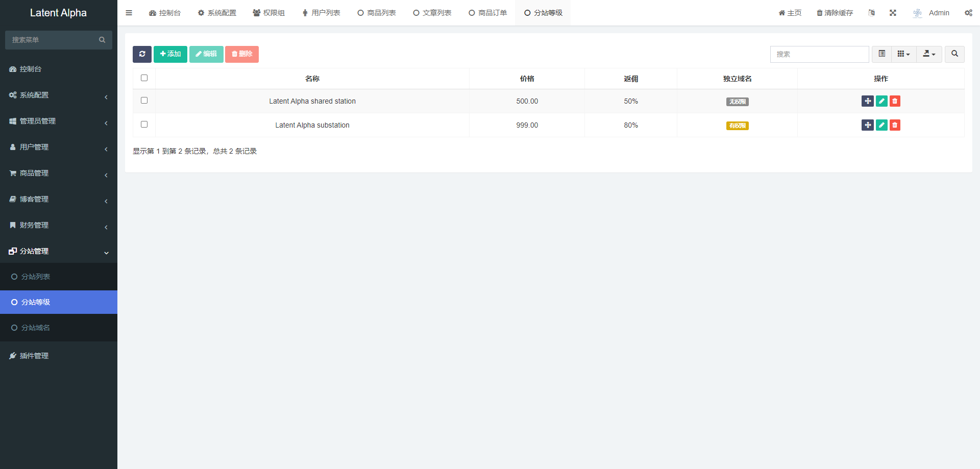The height and width of the screenshot is (469, 980).
Task: Open 分站列表 in the sidebar
Action: 36,277
